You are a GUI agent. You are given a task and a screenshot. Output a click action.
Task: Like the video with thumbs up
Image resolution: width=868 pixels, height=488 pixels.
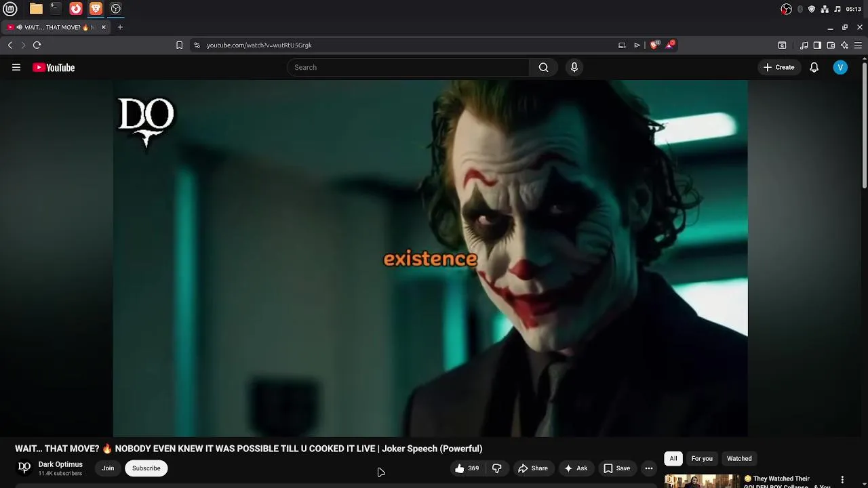pos(467,468)
